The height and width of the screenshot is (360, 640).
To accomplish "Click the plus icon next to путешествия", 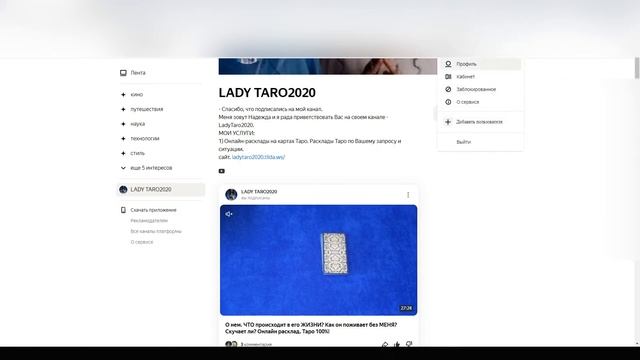I will (123, 109).
